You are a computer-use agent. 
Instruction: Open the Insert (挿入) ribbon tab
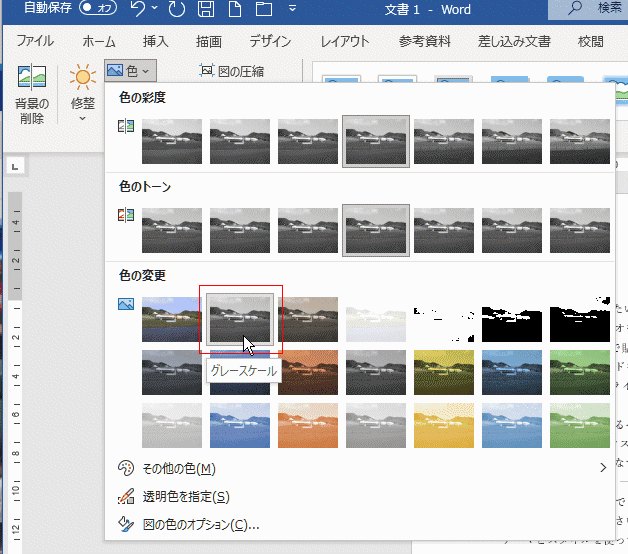[155, 42]
